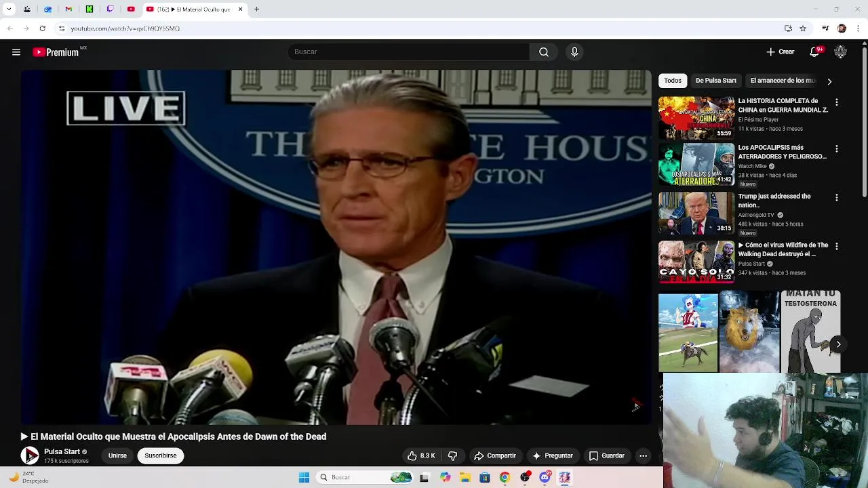Open a new browser tab

click(256, 9)
